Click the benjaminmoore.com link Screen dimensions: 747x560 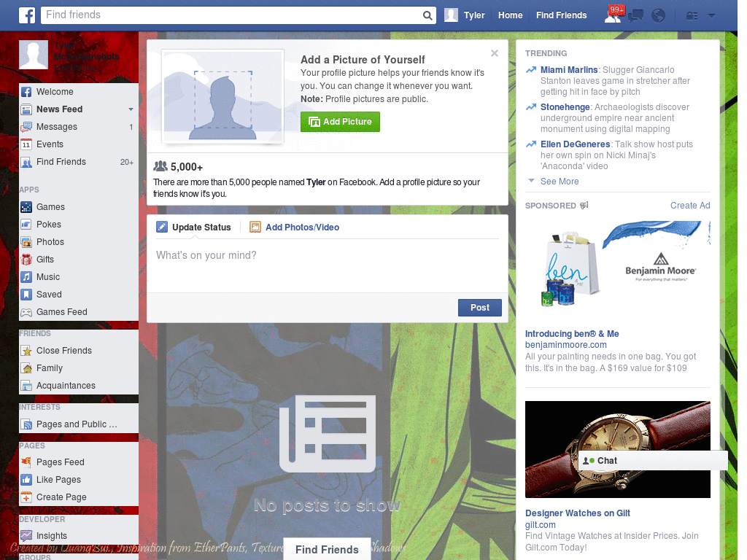(x=565, y=345)
